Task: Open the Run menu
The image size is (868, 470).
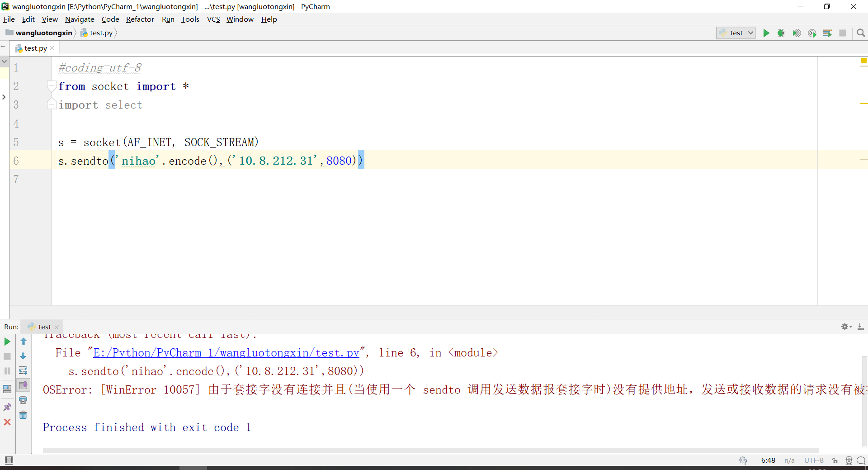Action: [x=168, y=19]
